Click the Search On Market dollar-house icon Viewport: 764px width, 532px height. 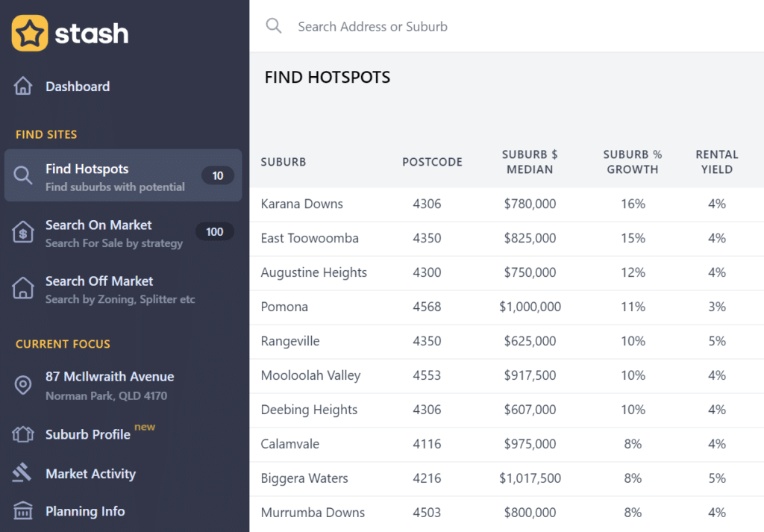23,232
